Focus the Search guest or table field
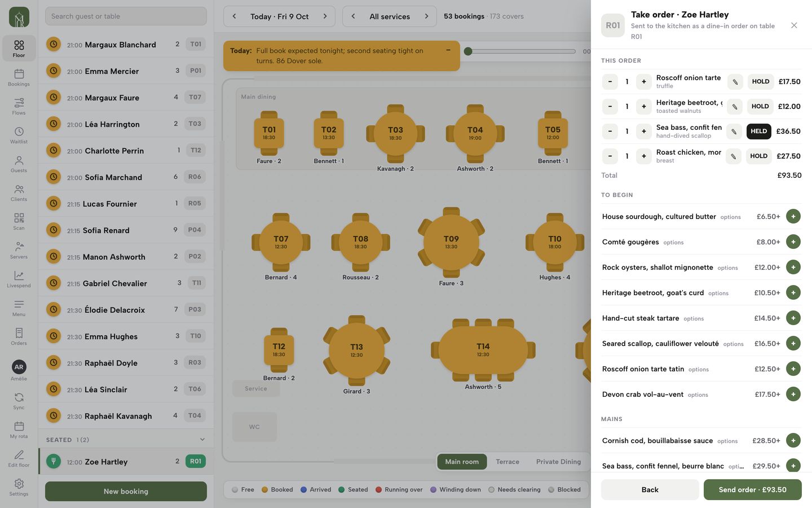812x508 pixels. [126, 16]
